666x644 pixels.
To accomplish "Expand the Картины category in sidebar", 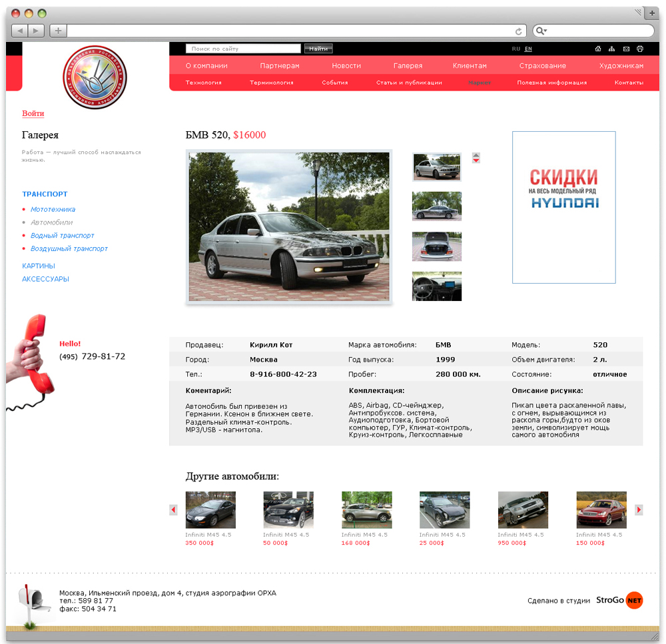I will pos(39,266).
